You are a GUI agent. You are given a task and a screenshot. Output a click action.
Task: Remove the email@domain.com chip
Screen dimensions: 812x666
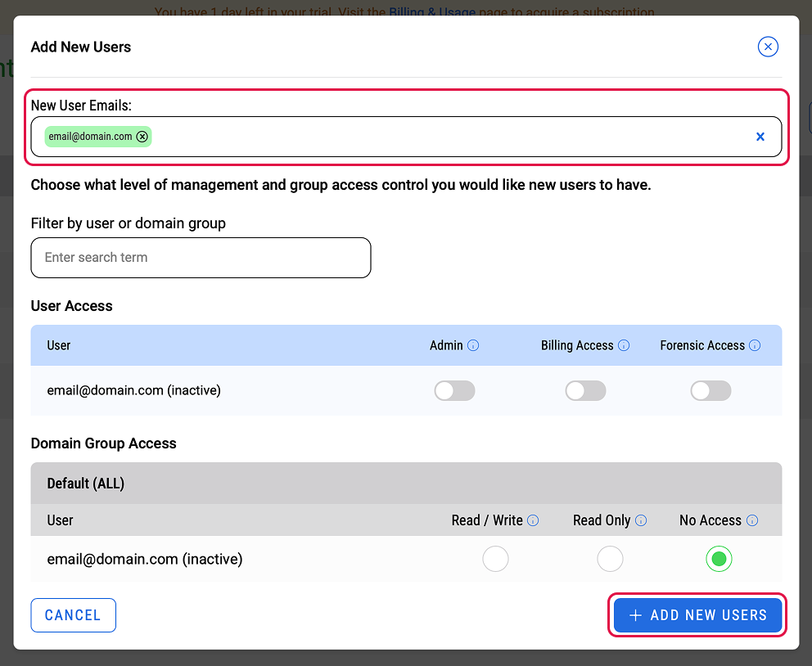click(142, 137)
